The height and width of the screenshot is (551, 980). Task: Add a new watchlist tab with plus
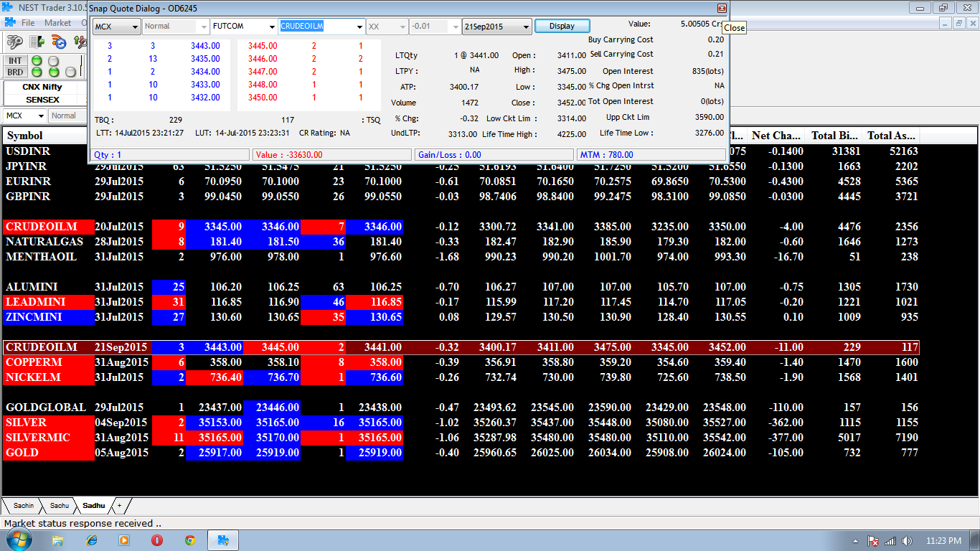point(120,506)
